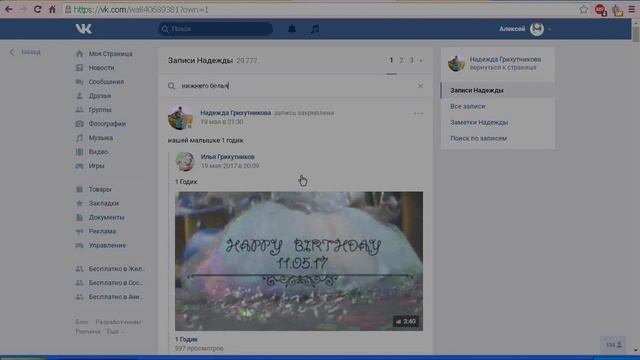Click the browser back arrow
Viewport: 640px width, 360px height.
pyautogui.click(x=9, y=9)
